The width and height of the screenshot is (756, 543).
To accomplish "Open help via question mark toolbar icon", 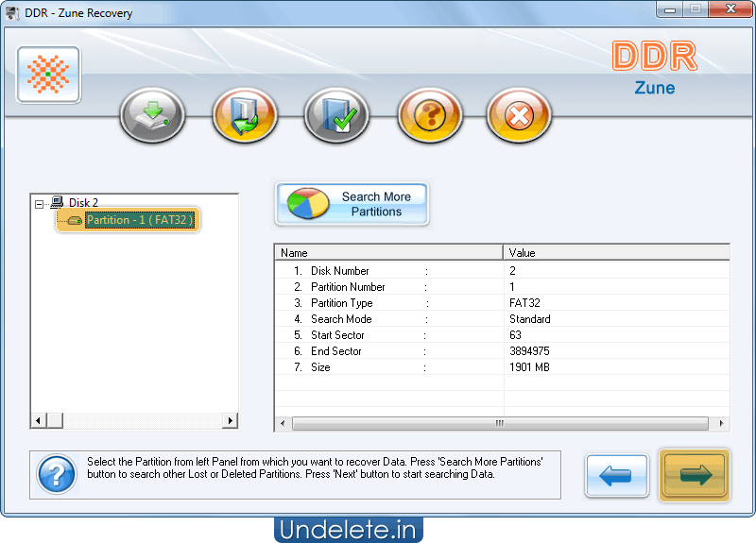I will coord(430,115).
